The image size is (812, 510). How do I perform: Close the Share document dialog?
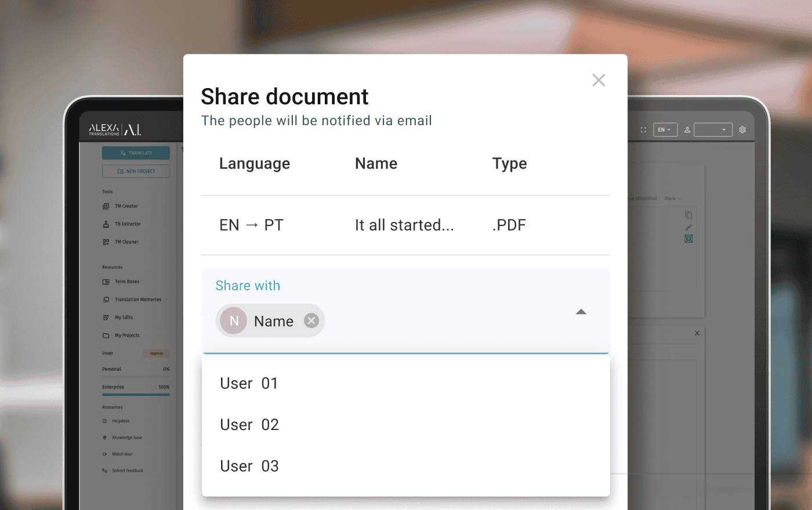pos(599,80)
